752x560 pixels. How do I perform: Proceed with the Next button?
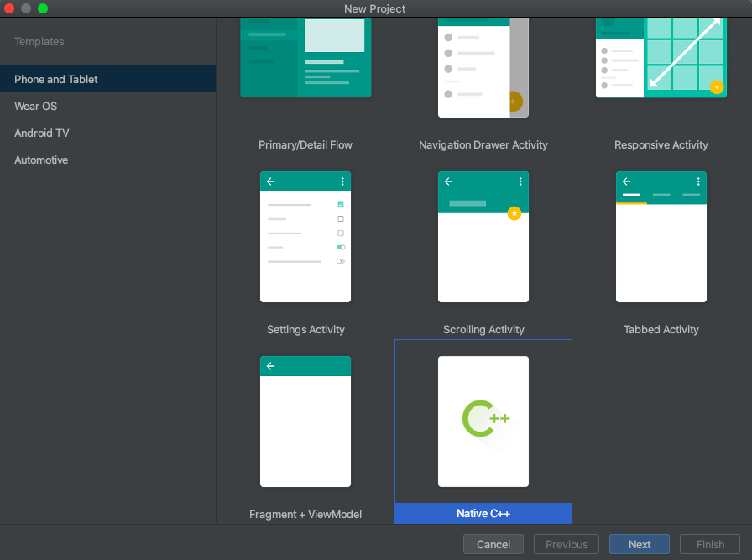[640, 544]
